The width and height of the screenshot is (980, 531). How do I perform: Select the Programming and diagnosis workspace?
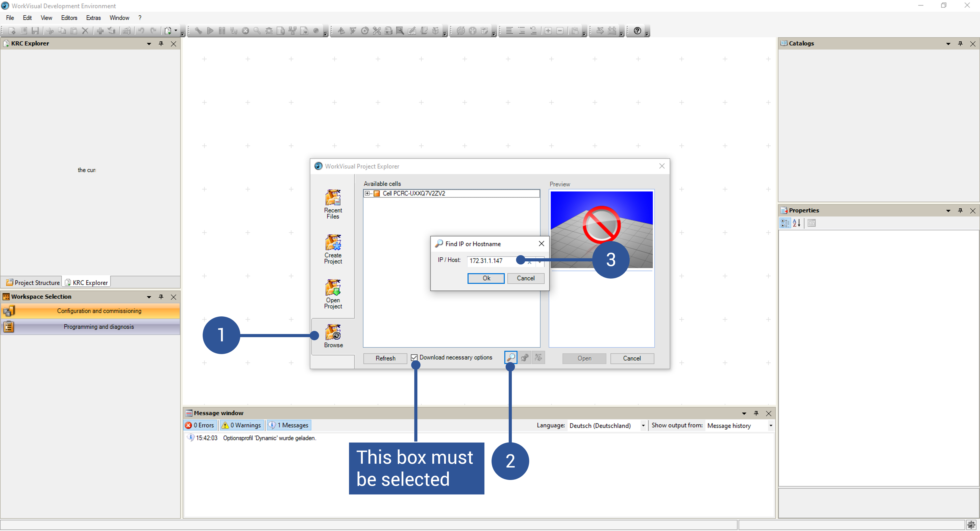coord(99,327)
